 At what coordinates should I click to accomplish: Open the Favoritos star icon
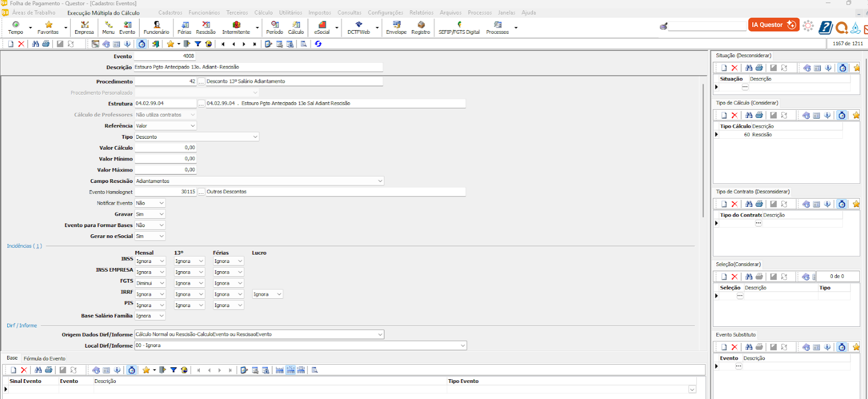coord(48,28)
